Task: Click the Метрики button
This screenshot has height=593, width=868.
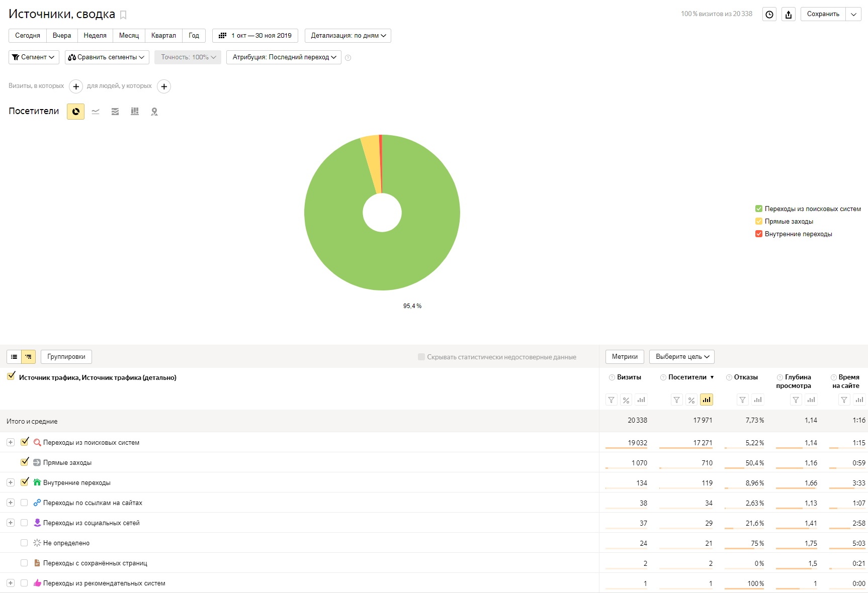Action: [x=625, y=357]
